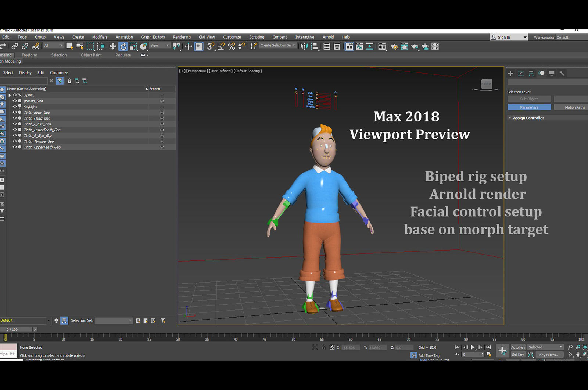Click the Play Animation button
This screenshot has width=588, height=390.
point(473,347)
